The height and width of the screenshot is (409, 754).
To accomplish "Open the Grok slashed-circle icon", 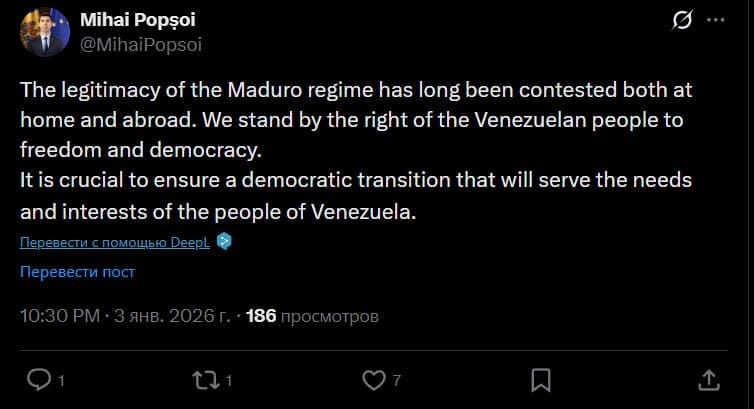I will pos(683,22).
